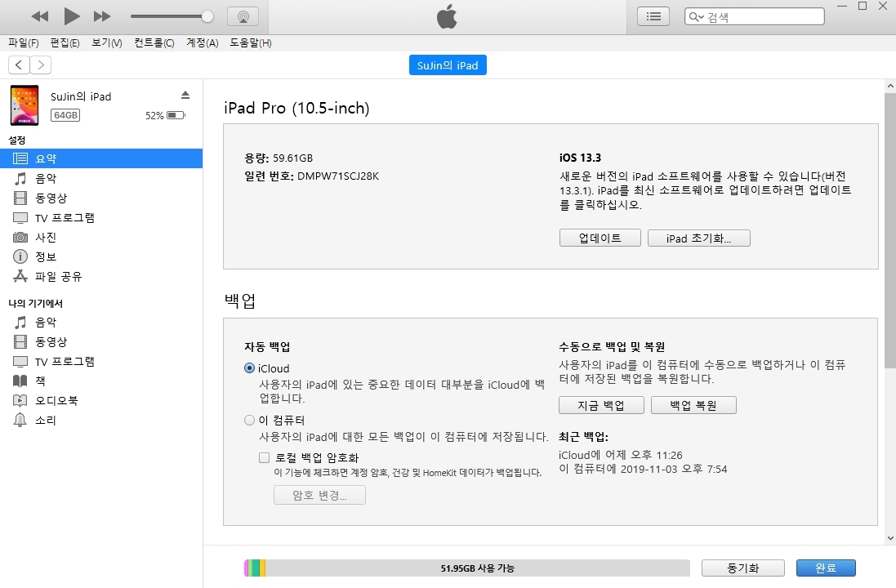896x588 pixels.
Task: Select 동영상 under 설정
Action: click(x=101, y=198)
